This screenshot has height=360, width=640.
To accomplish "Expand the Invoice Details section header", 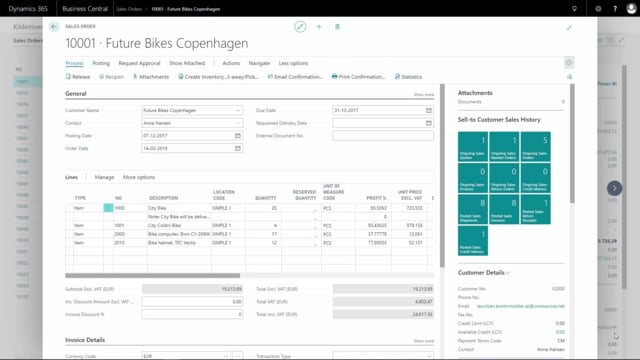I will [85, 340].
